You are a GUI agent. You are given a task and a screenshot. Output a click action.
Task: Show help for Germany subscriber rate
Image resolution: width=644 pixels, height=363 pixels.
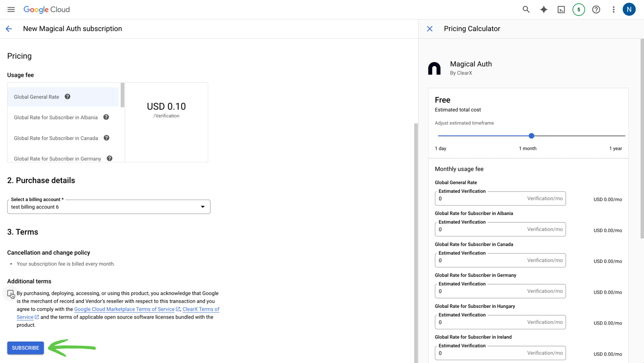(109, 158)
